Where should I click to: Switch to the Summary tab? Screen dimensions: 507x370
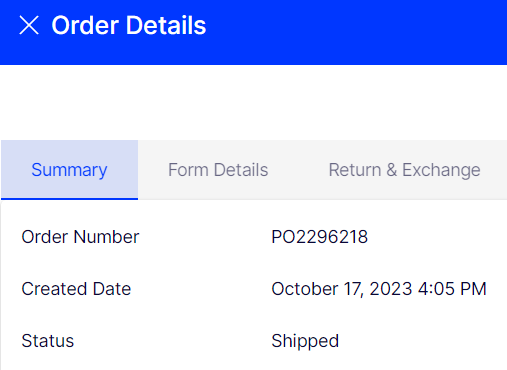click(x=69, y=170)
